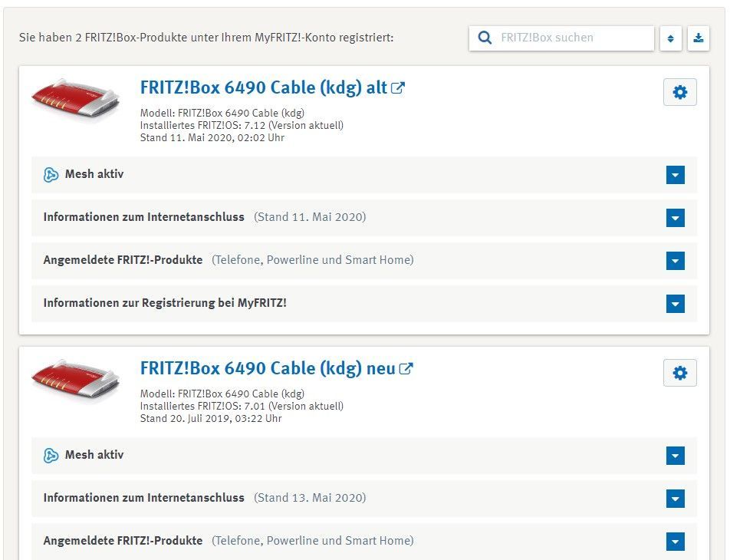Expand 'Mesh aktiv' for the neu box
Image resolution: width=730 pixels, height=560 pixels.
click(675, 456)
